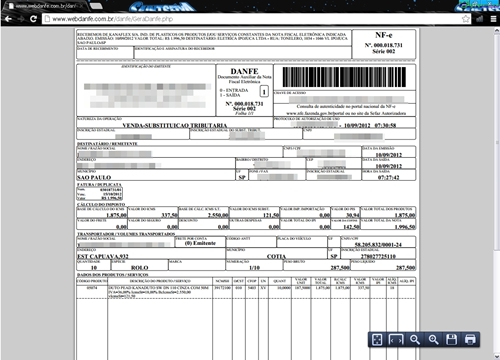500x360 pixels.
Task: Click scrollbar up arrow at top
Action: pos(497,31)
